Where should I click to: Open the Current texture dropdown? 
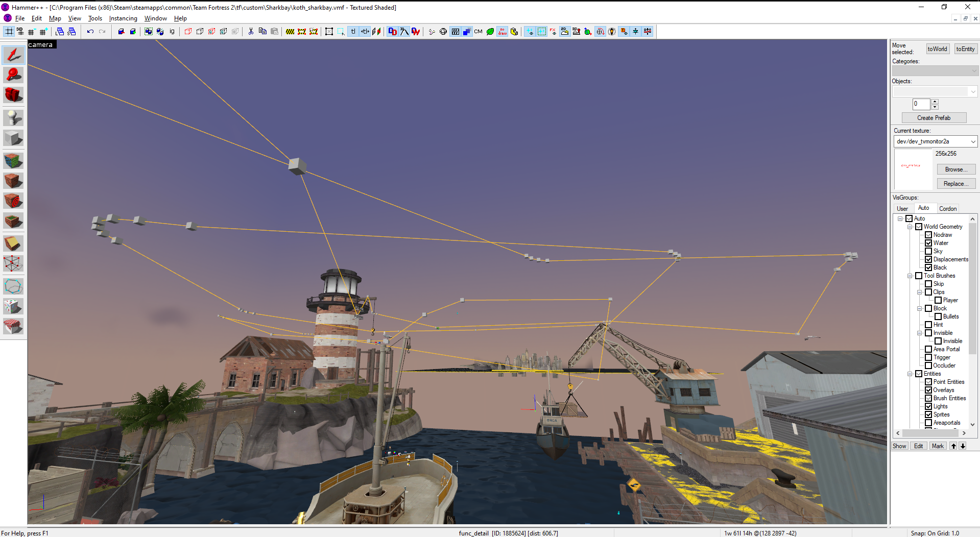point(973,141)
